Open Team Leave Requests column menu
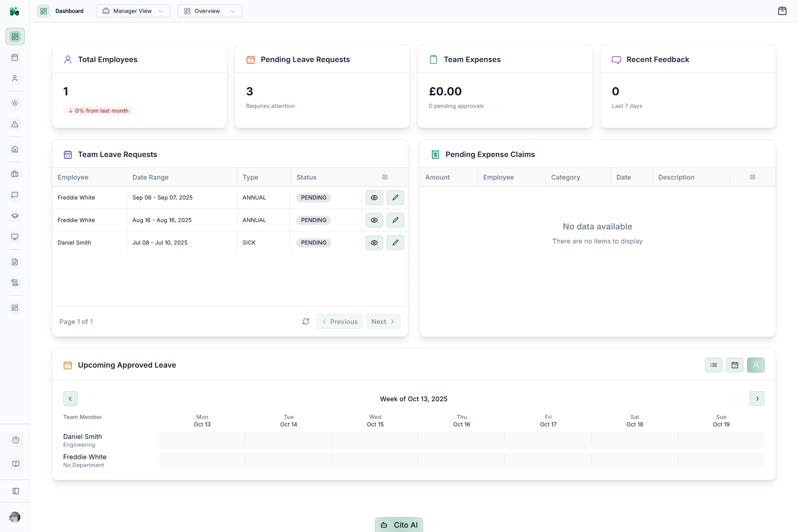 [x=385, y=177]
